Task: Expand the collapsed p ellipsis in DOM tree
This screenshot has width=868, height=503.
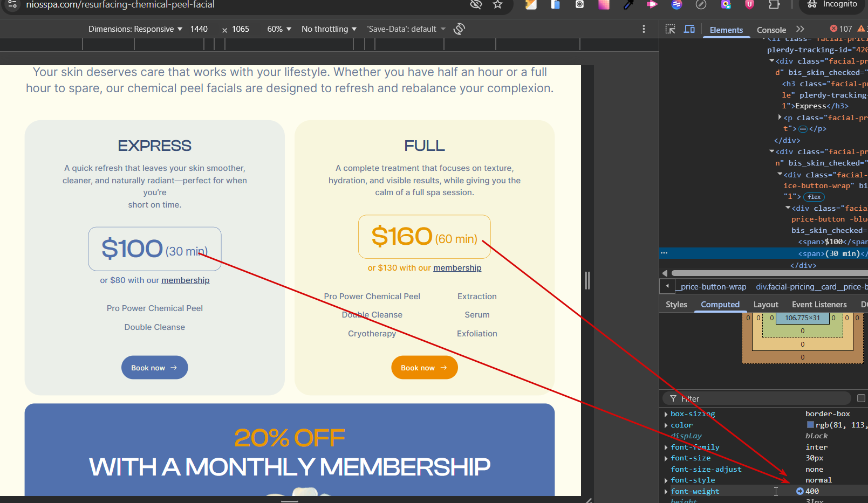Action: click(803, 129)
